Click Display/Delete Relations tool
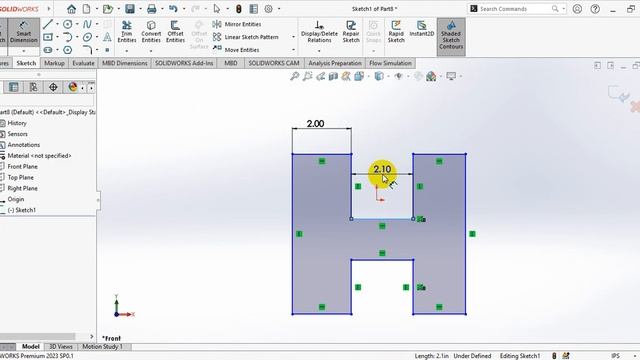Image resolution: width=640 pixels, height=360 pixels. (319, 32)
